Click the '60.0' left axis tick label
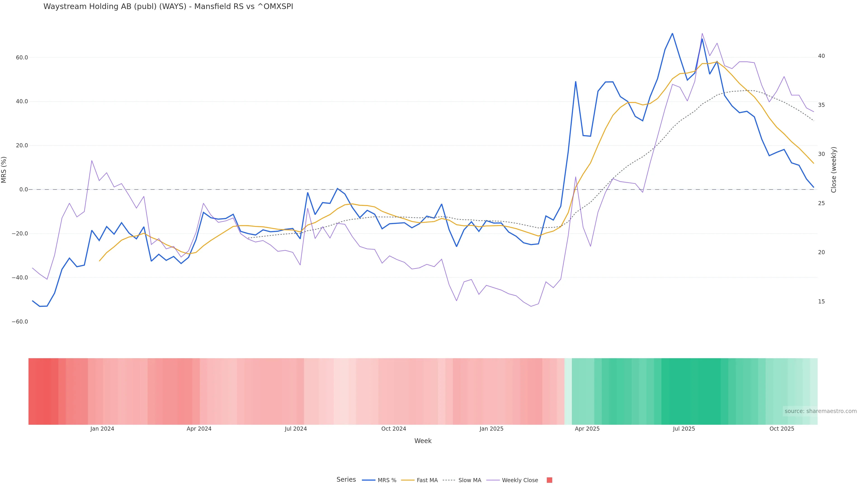 tap(22, 58)
